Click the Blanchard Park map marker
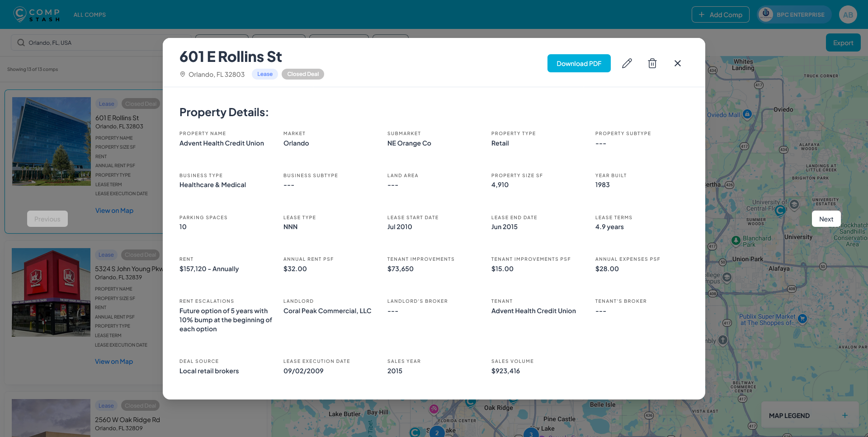Image resolution: width=868 pixels, height=437 pixels. click(736, 240)
